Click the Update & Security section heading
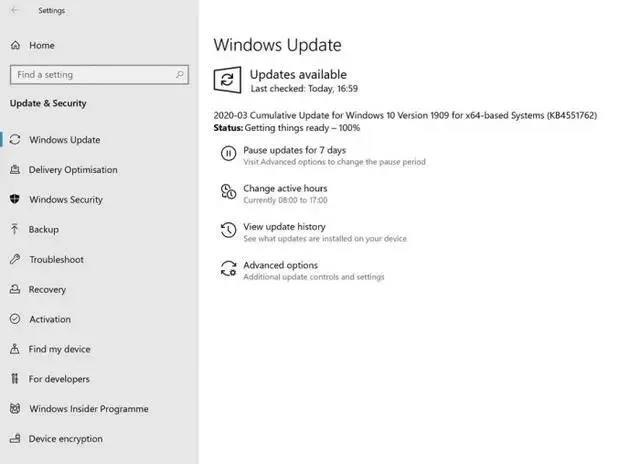The width and height of the screenshot is (640, 464). pyautogui.click(x=48, y=103)
